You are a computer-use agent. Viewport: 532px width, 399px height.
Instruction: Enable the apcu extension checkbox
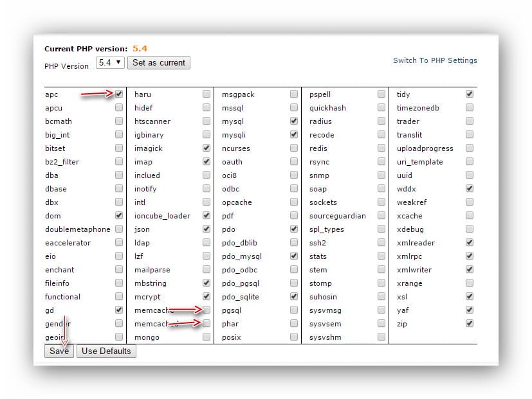[119, 107]
